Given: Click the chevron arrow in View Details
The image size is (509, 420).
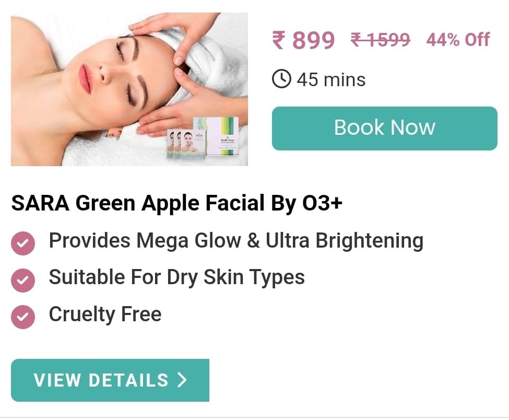Looking at the screenshot, I should [x=182, y=380].
